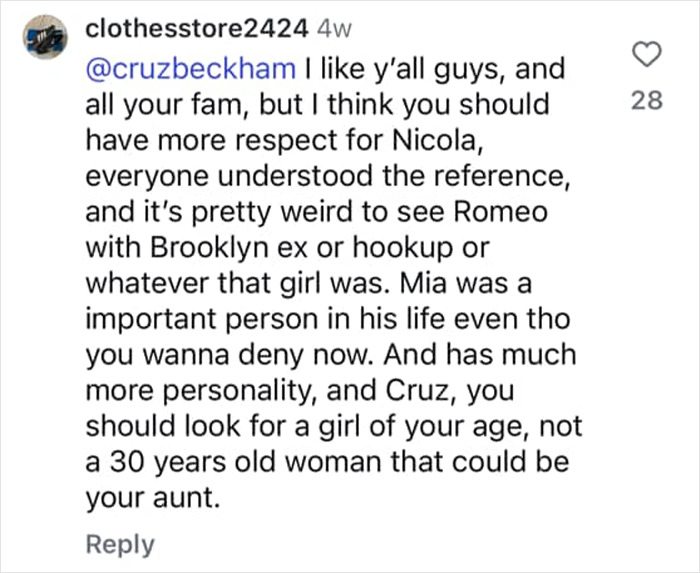This screenshot has height=573, width=700.
Task: Click the clothesstore2424 username
Action: [197, 29]
